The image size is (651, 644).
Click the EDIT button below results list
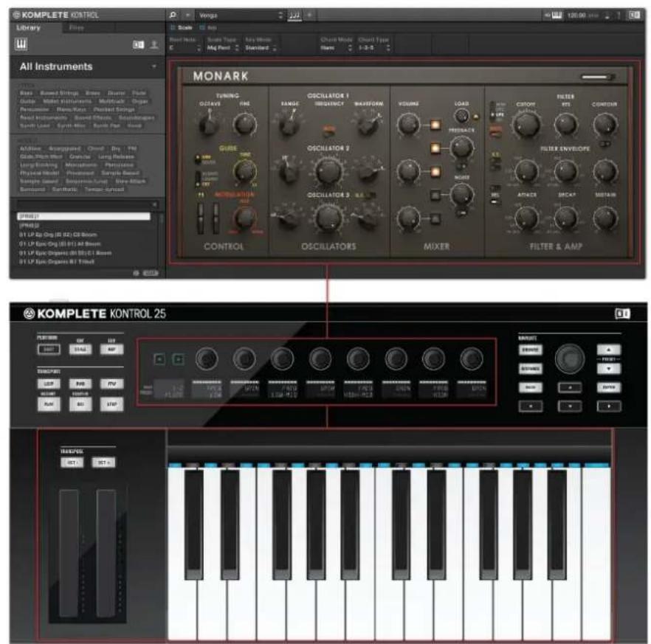tap(151, 273)
